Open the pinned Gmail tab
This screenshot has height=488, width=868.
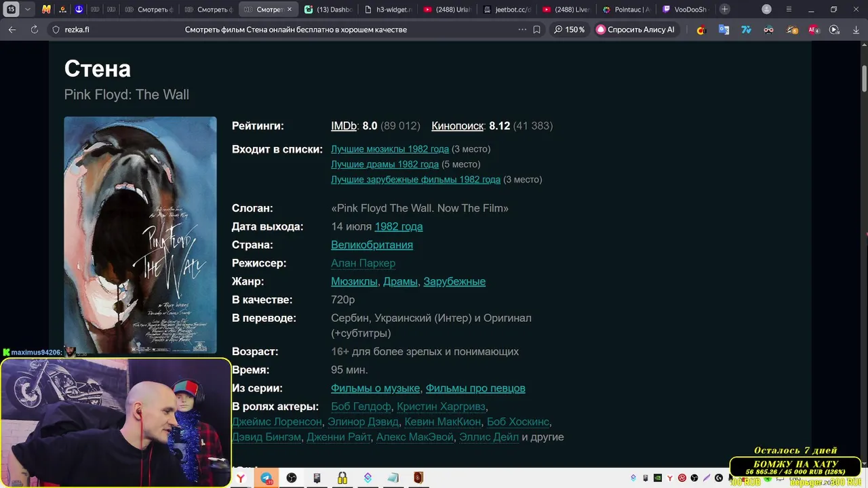tap(46, 9)
